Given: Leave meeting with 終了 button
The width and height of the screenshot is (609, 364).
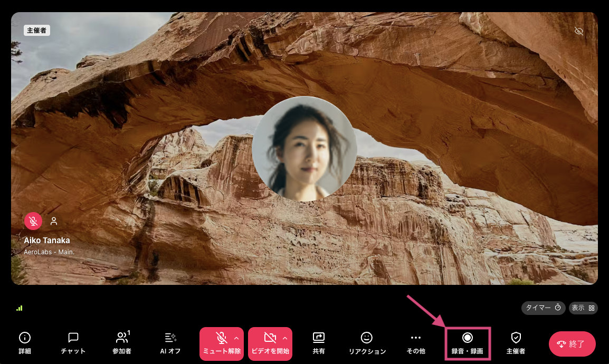Looking at the screenshot, I should [572, 343].
